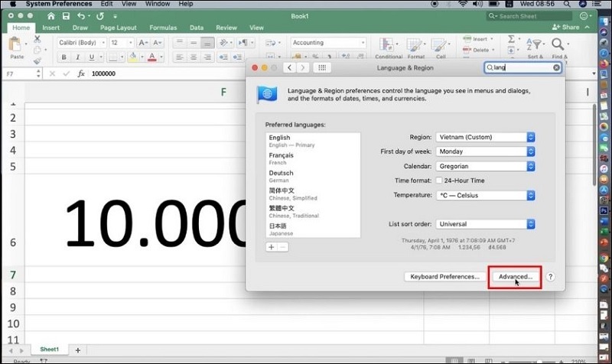Click the add language plus button

pyautogui.click(x=271, y=247)
